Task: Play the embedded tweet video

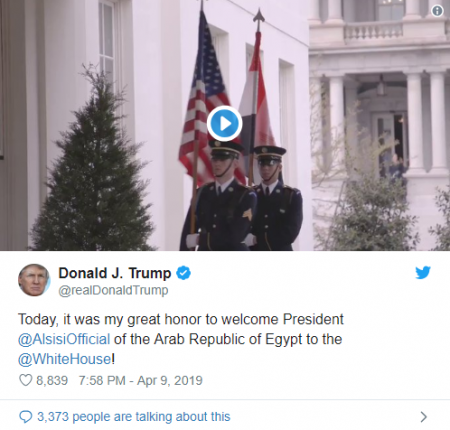Action: (224, 123)
